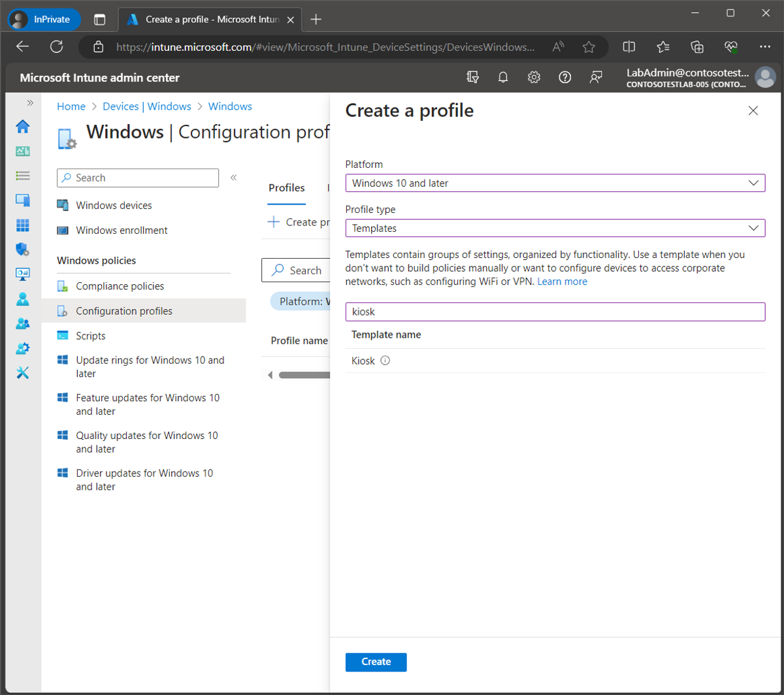Open the Copilot/portal header icon
The height and width of the screenshot is (695, 784).
tap(473, 77)
